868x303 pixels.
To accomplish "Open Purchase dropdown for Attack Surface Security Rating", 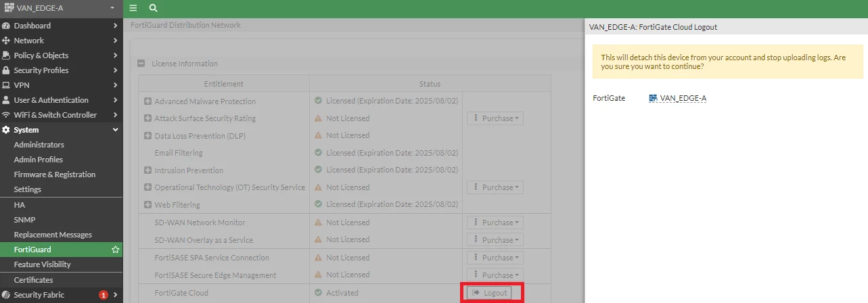I will click(x=495, y=118).
